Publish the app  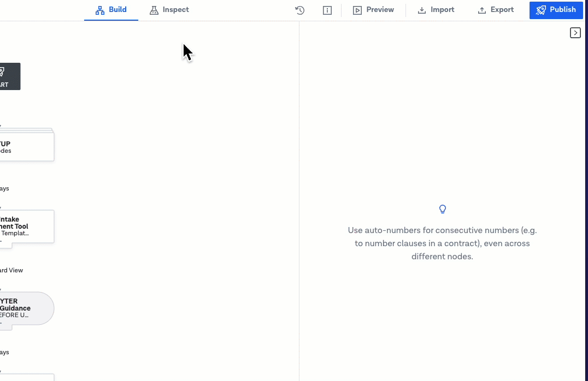point(556,10)
